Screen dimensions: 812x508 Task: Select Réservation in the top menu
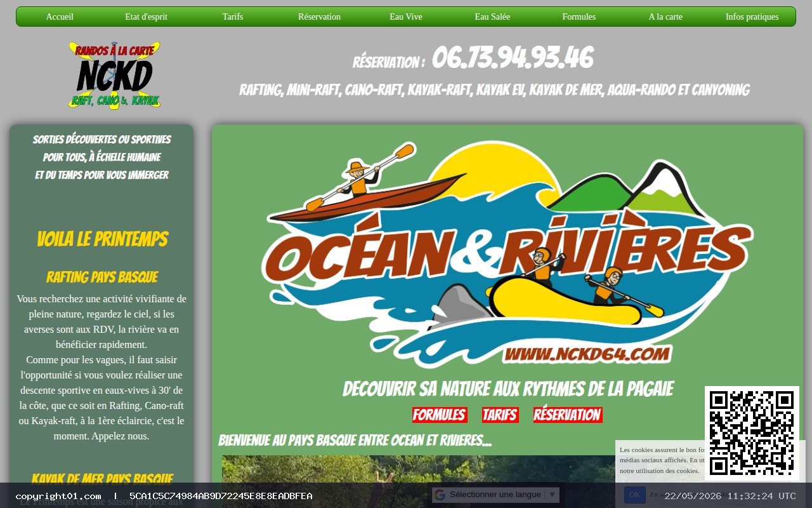319,17
